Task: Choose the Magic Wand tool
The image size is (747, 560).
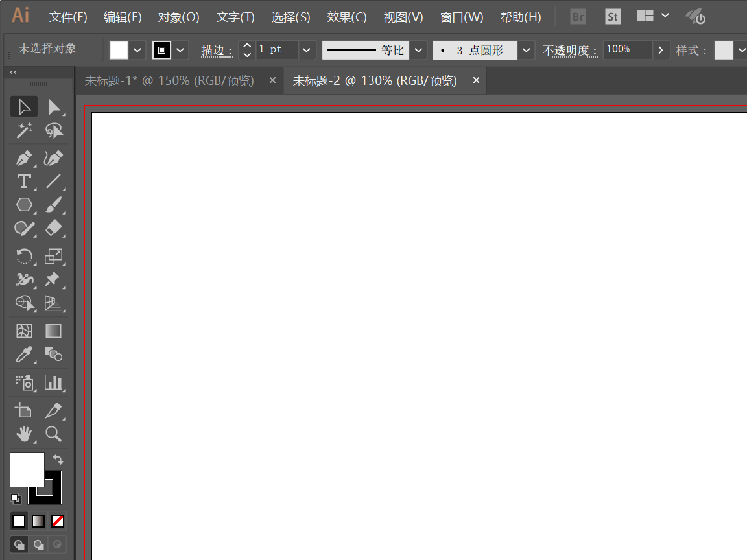Action: tap(24, 130)
